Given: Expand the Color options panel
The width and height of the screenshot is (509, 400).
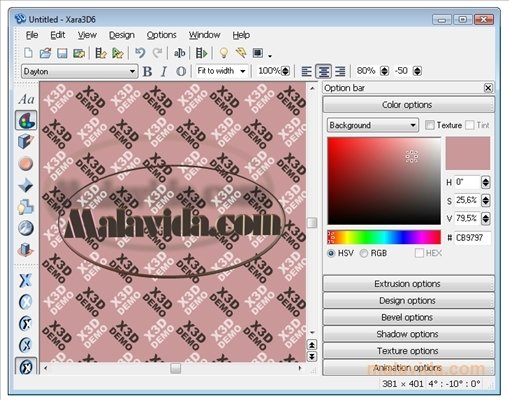Looking at the screenshot, I should (x=408, y=105).
